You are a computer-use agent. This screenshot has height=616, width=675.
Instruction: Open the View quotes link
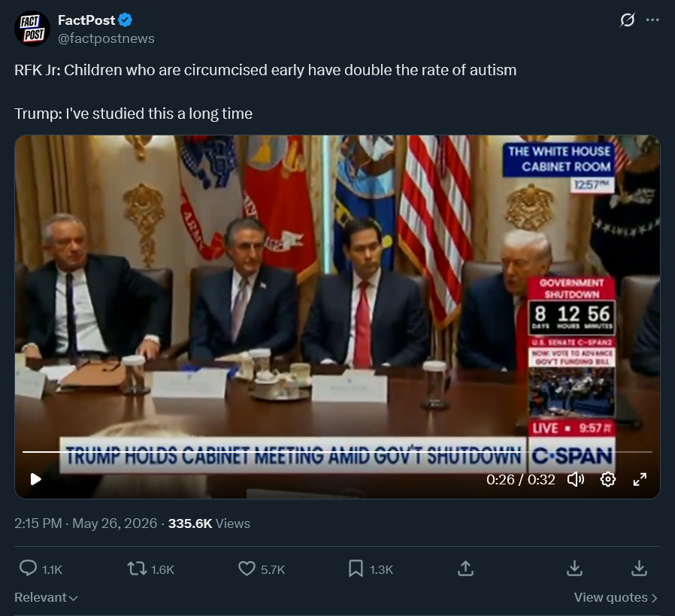click(x=615, y=597)
